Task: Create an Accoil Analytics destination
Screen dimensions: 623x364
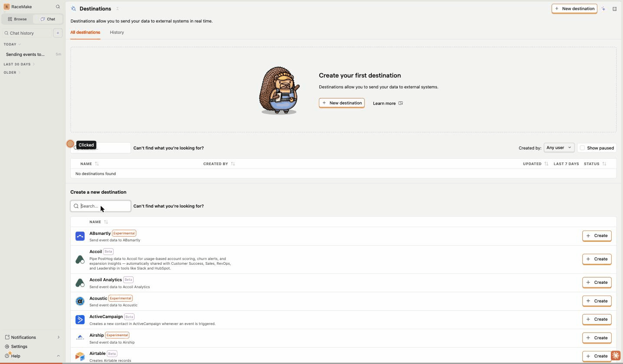Action: (597, 283)
